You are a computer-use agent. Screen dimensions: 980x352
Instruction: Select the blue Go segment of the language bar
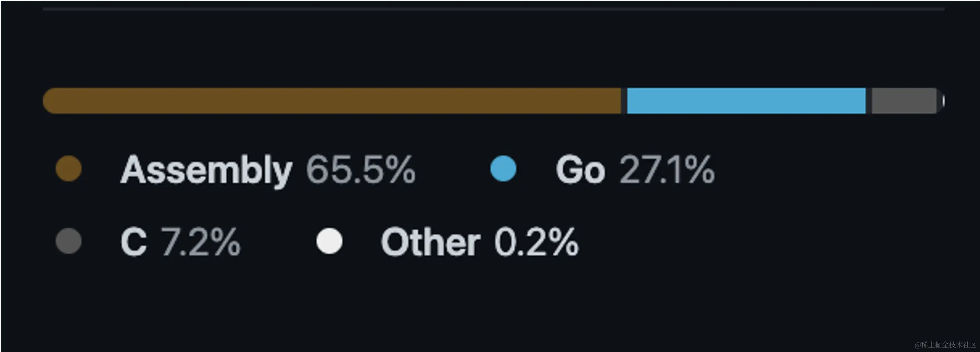[x=746, y=101]
